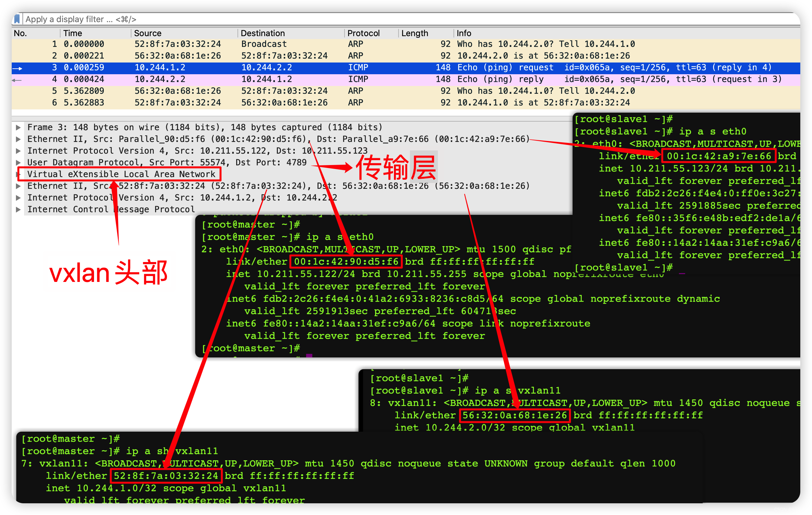The height and width of the screenshot is (515, 812).
Task: Click 'ip a s eth0' command in slave1 terminal
Action: pyautogui.click(x=712, y=131)
